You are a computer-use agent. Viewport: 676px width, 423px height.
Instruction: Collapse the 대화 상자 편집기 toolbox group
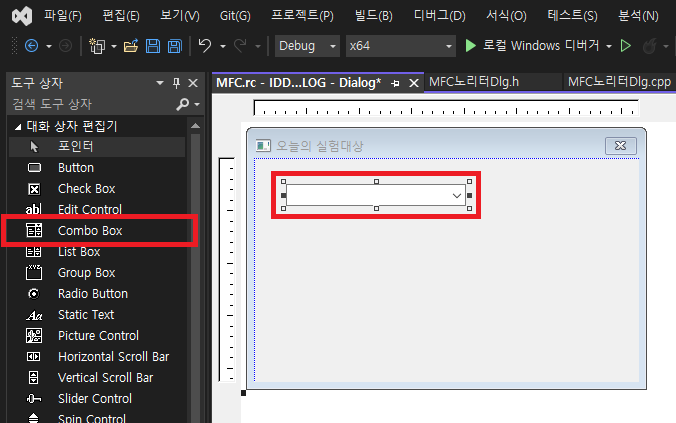tap(18, 127)
